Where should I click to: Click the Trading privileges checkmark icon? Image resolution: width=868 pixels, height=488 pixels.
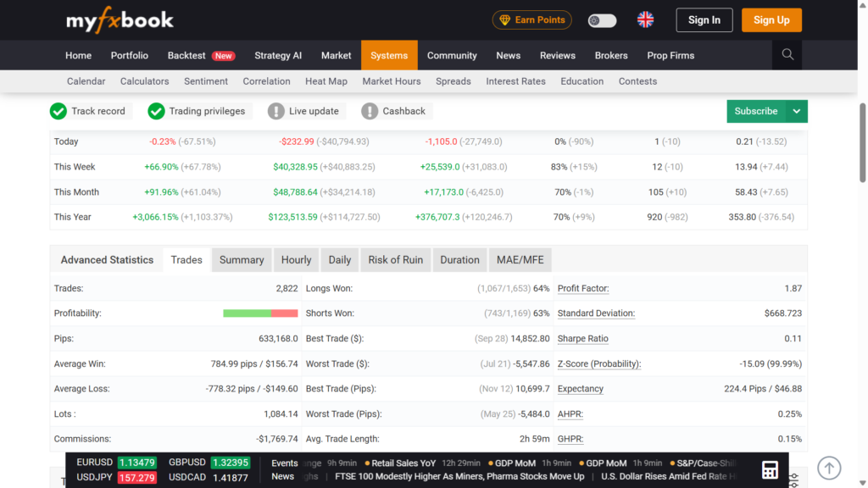(x=156, y=111)
